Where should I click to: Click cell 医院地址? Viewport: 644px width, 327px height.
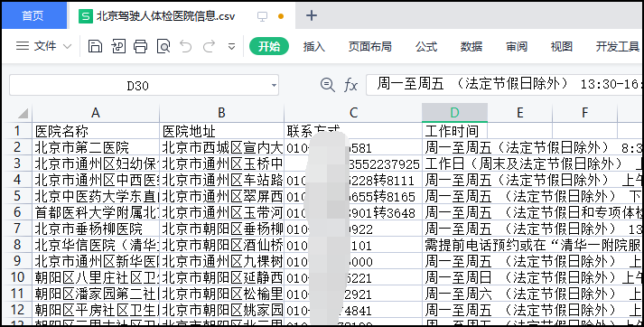221,131
